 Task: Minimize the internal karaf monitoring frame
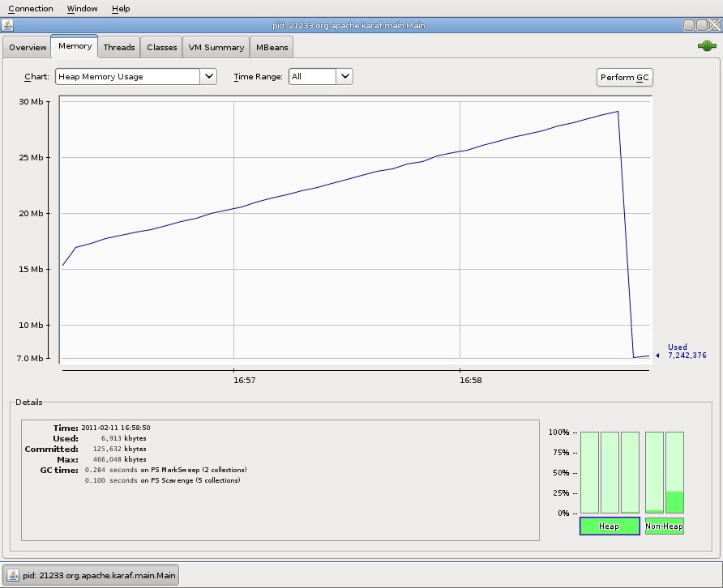[x=688, y=26]
